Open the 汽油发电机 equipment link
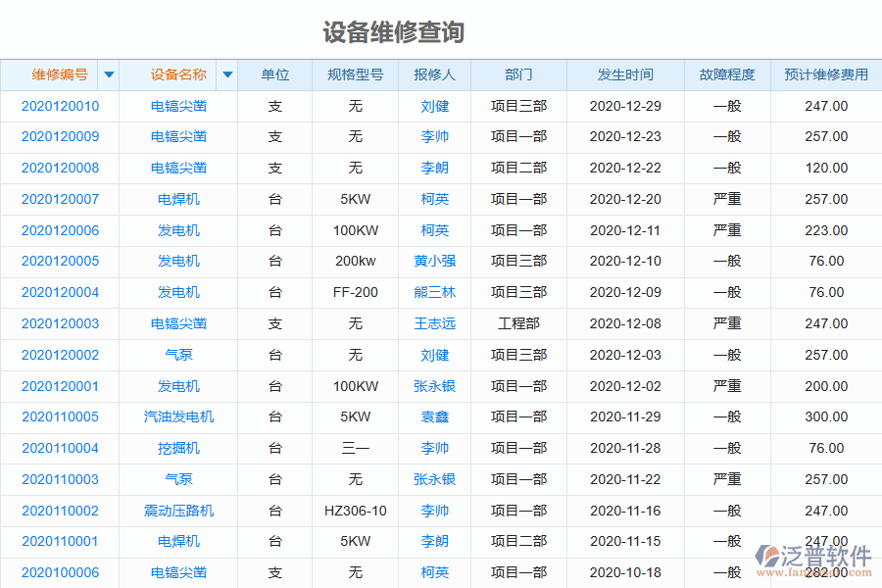 click(178, 416)
